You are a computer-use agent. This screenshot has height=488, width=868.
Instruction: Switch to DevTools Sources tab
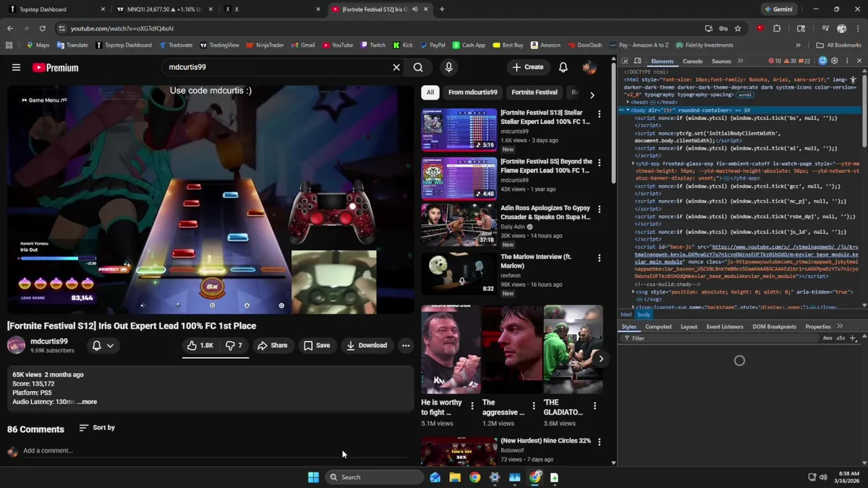point(722,61)
